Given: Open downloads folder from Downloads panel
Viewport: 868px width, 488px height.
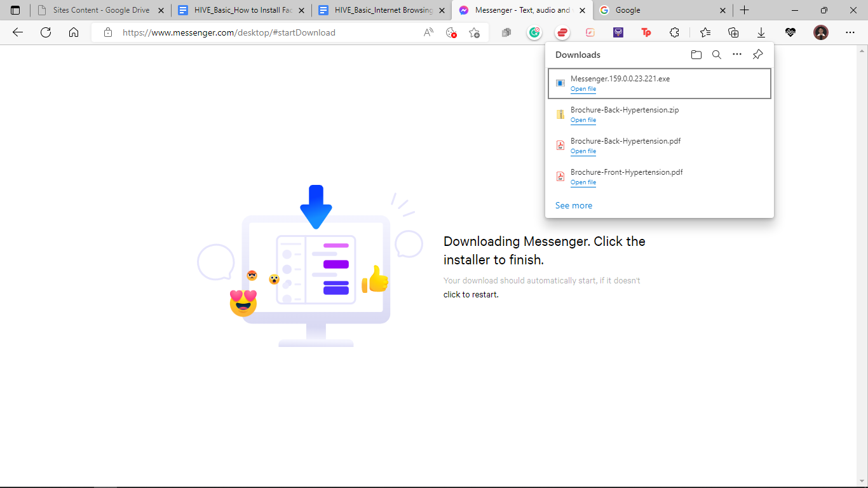Looking at the screenshot, I should click(696, 55).
